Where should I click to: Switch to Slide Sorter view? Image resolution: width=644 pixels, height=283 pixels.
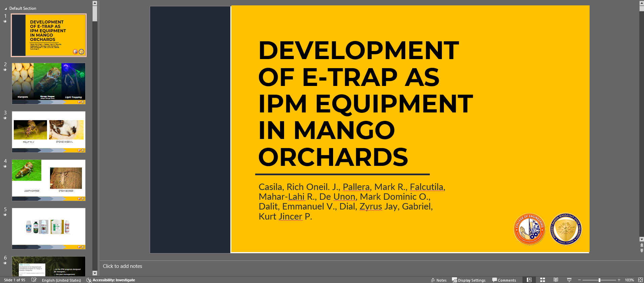(x=543, y=280)
